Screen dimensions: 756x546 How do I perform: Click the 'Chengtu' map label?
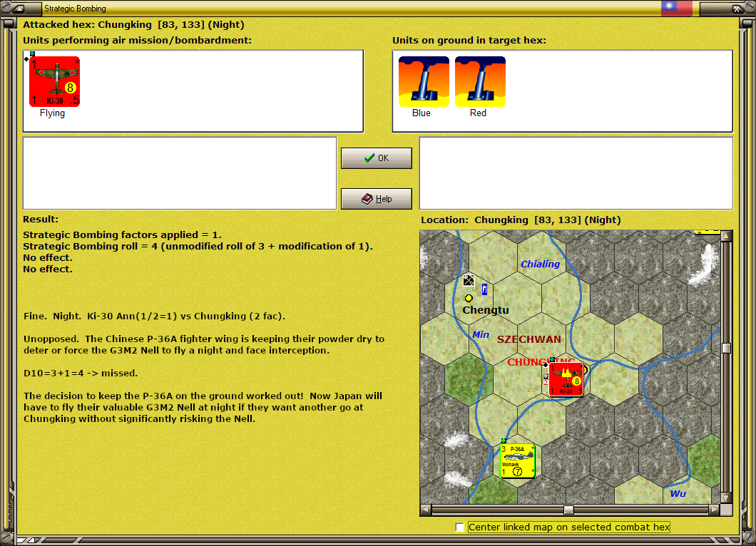coord(486,310)
